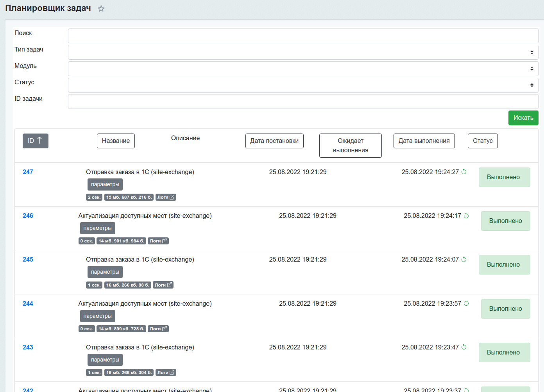The image size is (544, 392).
Task: Click the restart icon for task 247
Action: [x=464, y=172]
